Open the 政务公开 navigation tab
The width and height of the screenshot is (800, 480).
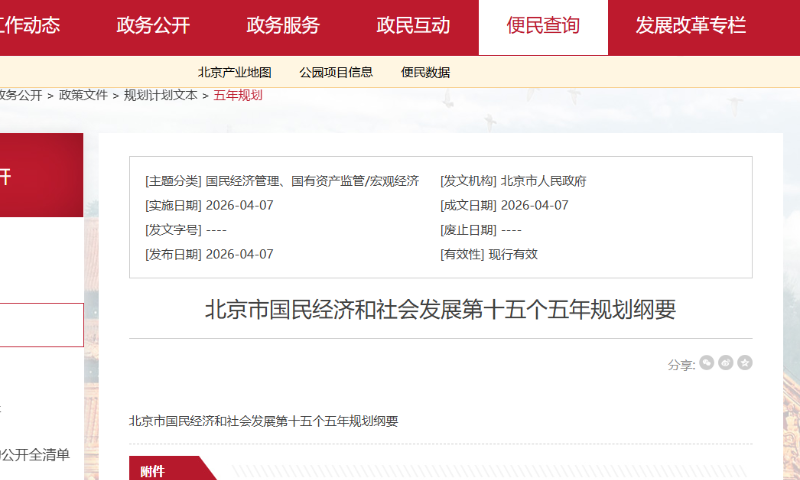153,26
